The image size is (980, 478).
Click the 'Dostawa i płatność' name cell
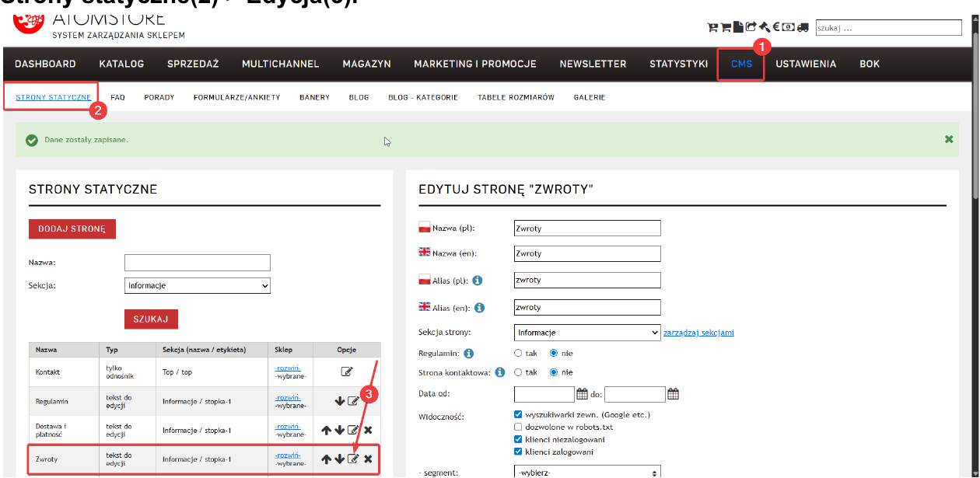point(64,430)
